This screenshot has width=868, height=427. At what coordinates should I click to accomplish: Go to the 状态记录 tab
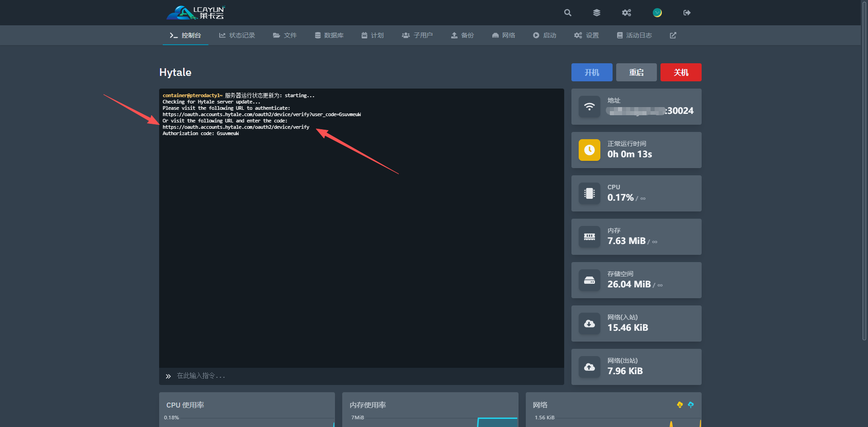tap(237, 35)
